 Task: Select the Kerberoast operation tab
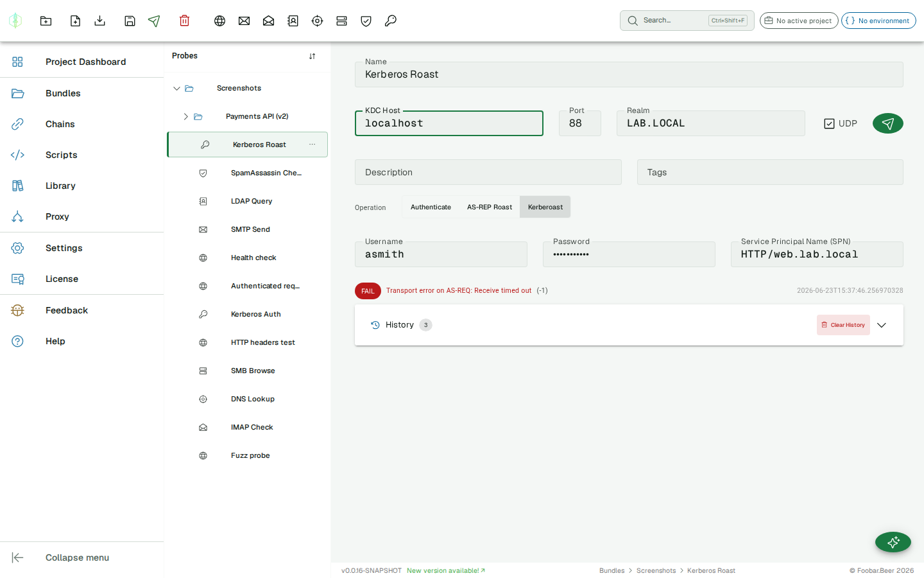click(x=545, y=207)
